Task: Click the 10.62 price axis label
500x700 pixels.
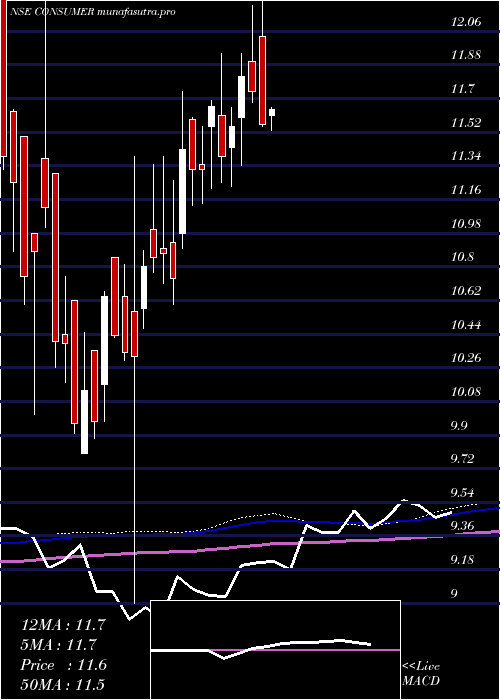Action: pyautogui.click(x=466, y=291)
